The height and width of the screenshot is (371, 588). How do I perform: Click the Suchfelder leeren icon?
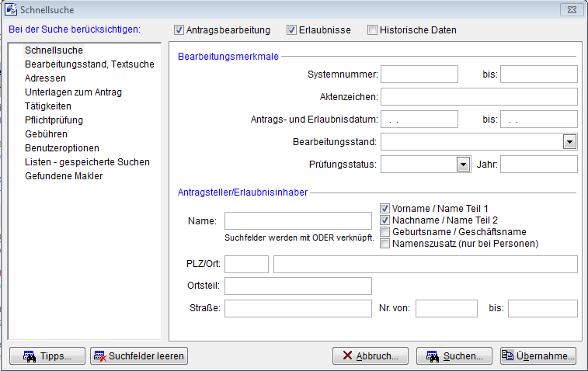pos(99,356)
